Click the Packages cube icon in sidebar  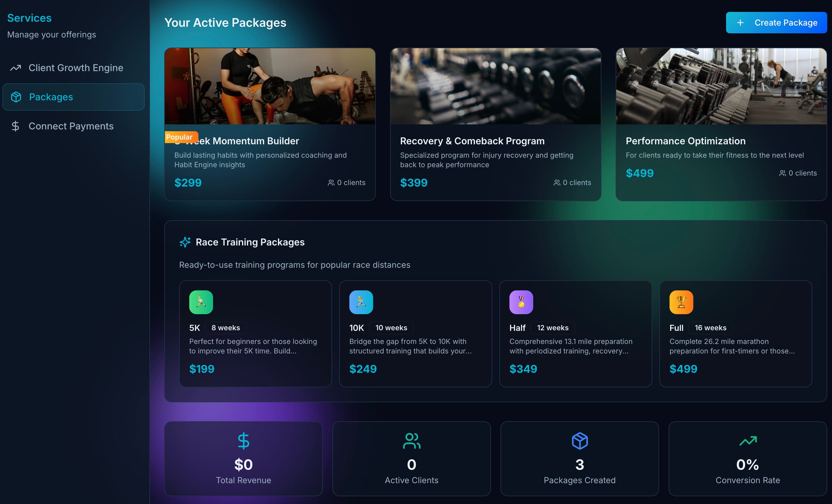pos(15,97)
